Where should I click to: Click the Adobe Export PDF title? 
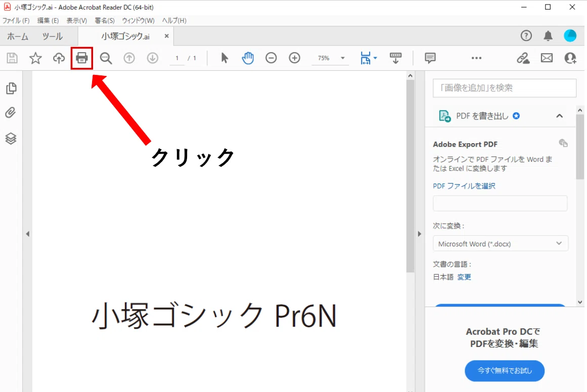click(x=465, y=144)
